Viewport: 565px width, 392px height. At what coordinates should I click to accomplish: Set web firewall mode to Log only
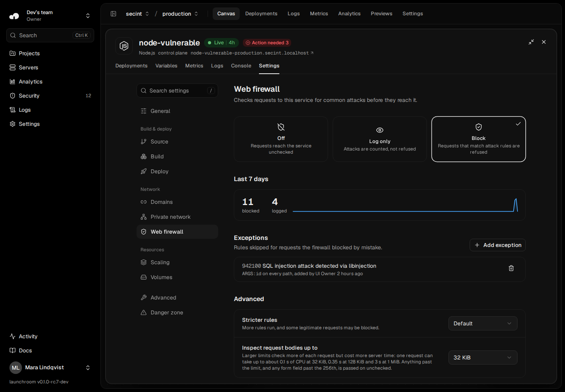click(x=380, y=139)
